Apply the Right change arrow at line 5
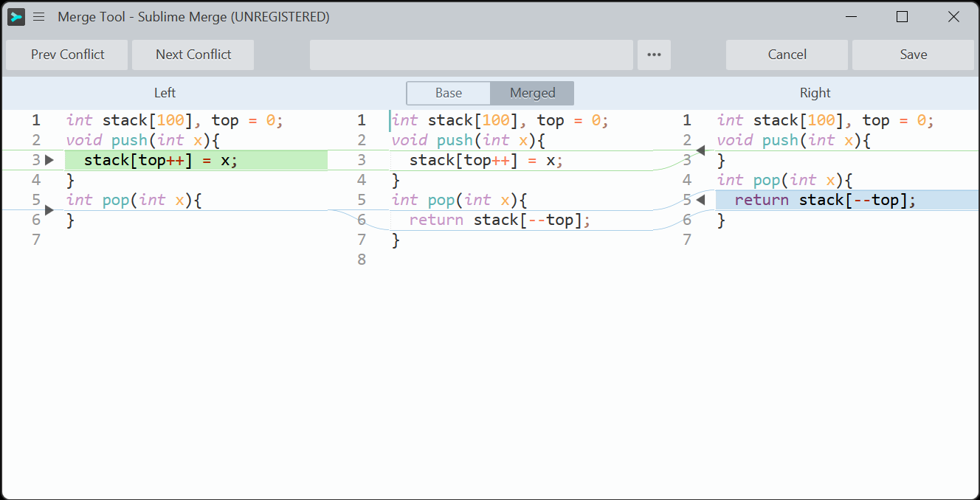The width and height of the screenshot is (980, 500). pyautogui.click(x=700, y=200)
